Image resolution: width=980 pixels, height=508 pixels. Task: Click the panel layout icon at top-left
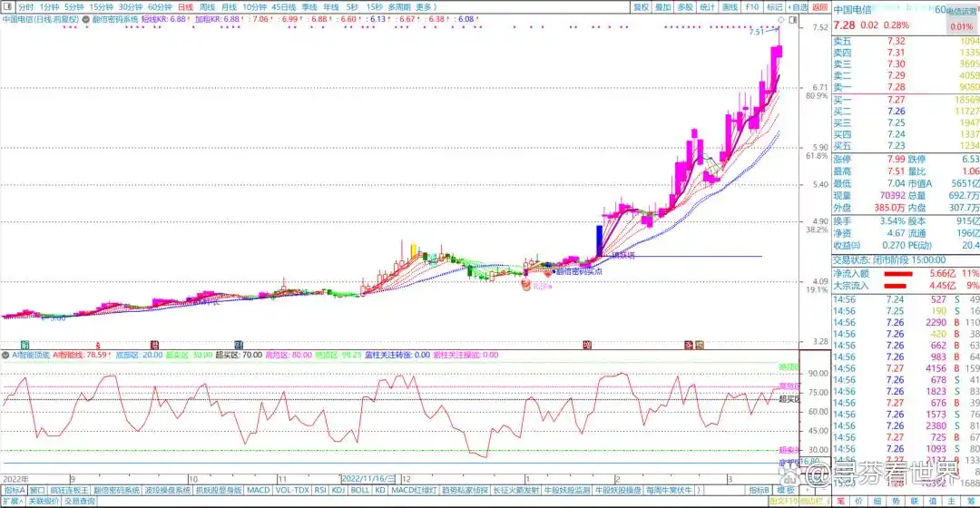7,6
